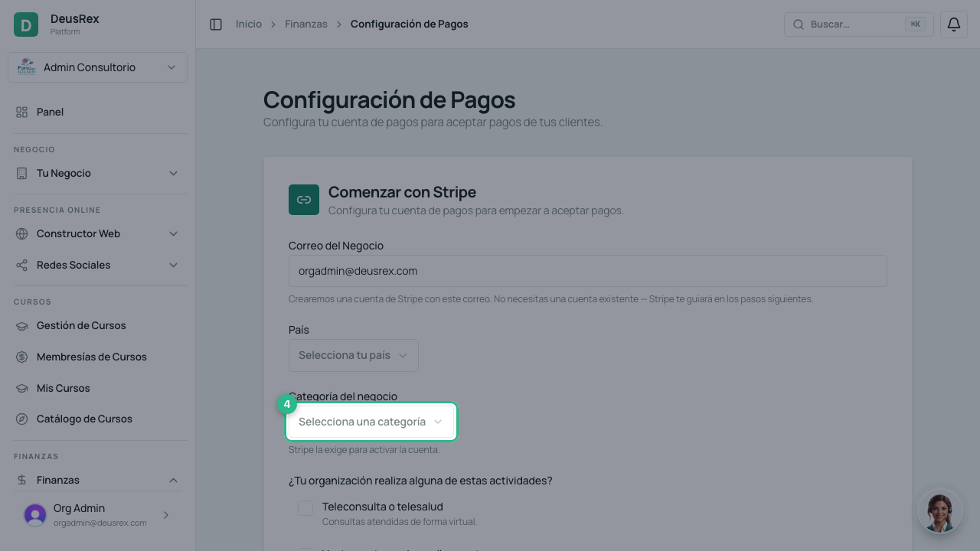
Task: Click the Panel dashboard icon
Action: coord(21,112)
